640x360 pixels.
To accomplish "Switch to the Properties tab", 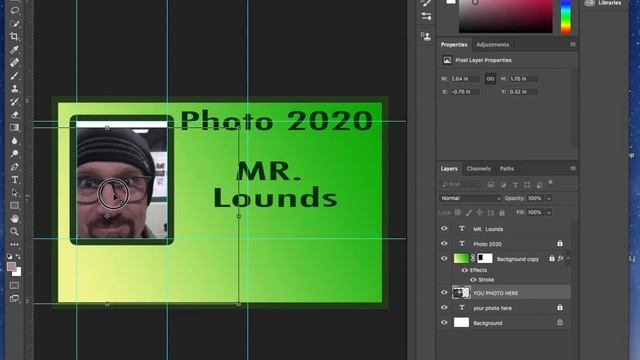I will pos(454,44).
